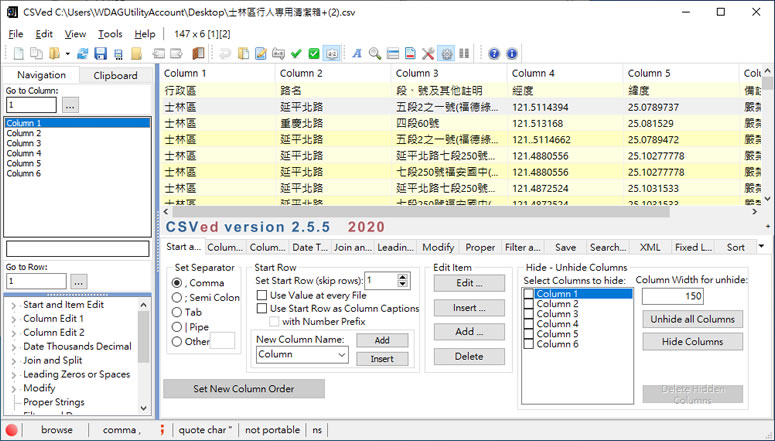The height and width of the screenshot is (441, 775).
Task: Click the crossed tools settings icon
Action: point(427,53)
